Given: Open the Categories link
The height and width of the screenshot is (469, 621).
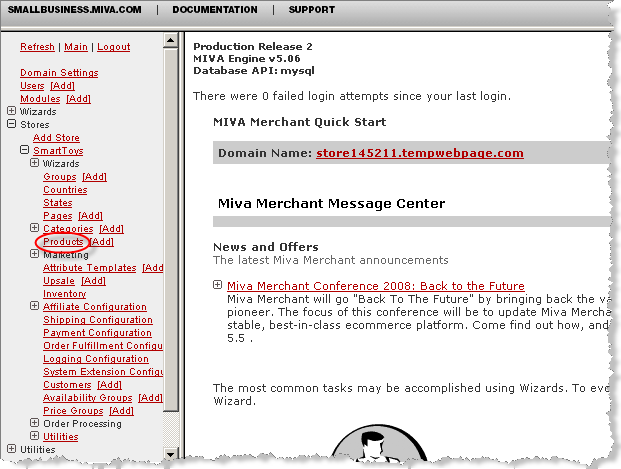Looking at the screenshot, I should [68, 229].
